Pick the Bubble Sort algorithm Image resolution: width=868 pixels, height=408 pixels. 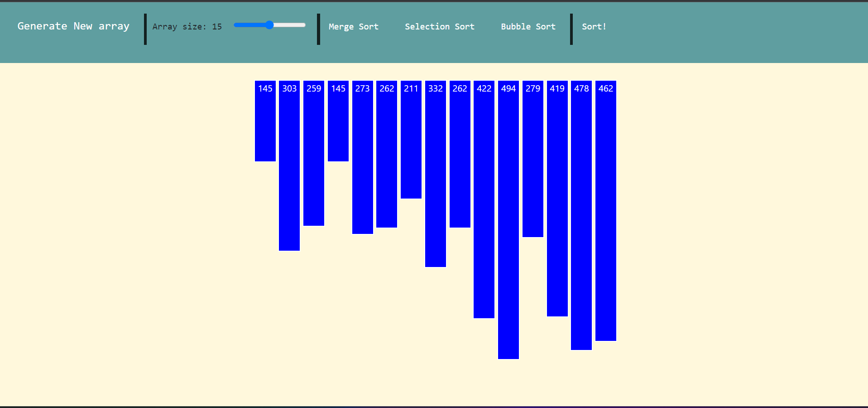[528, 27]
